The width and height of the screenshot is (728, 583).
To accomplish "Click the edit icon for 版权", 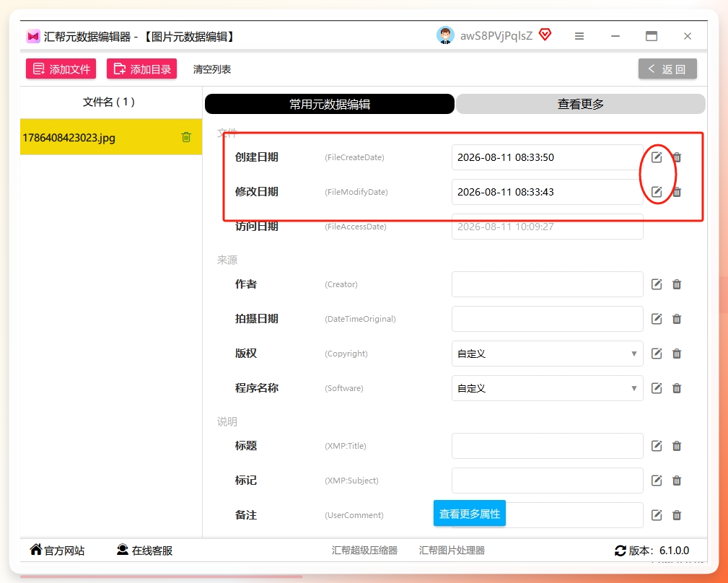I will [x=657, y=354].
